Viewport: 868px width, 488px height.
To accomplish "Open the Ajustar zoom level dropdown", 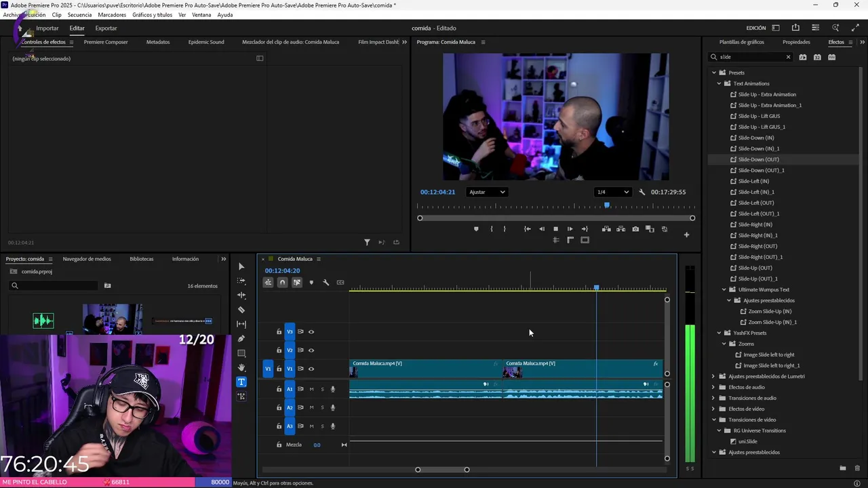I will (x=487, y=192).
